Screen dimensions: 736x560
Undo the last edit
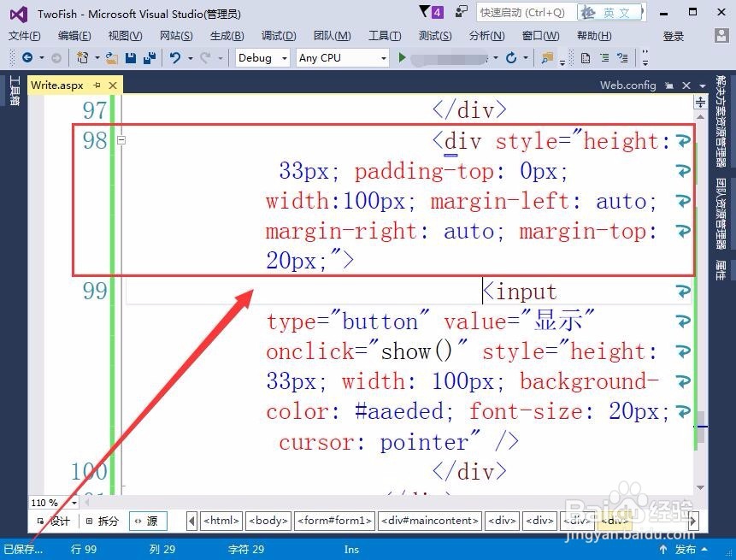175,58
